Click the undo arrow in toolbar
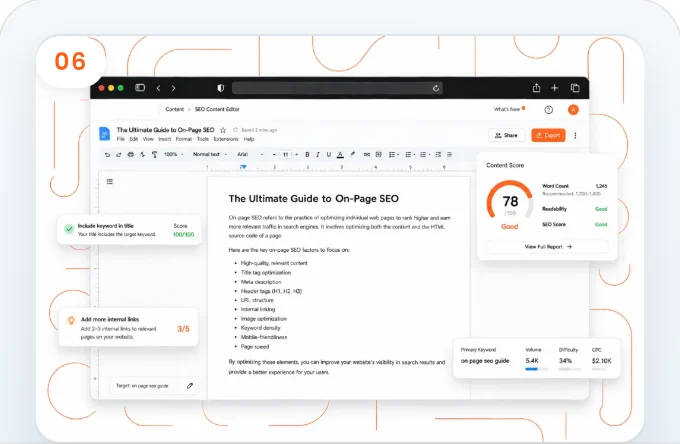The image size is (680, 444). tap(107, 154)
